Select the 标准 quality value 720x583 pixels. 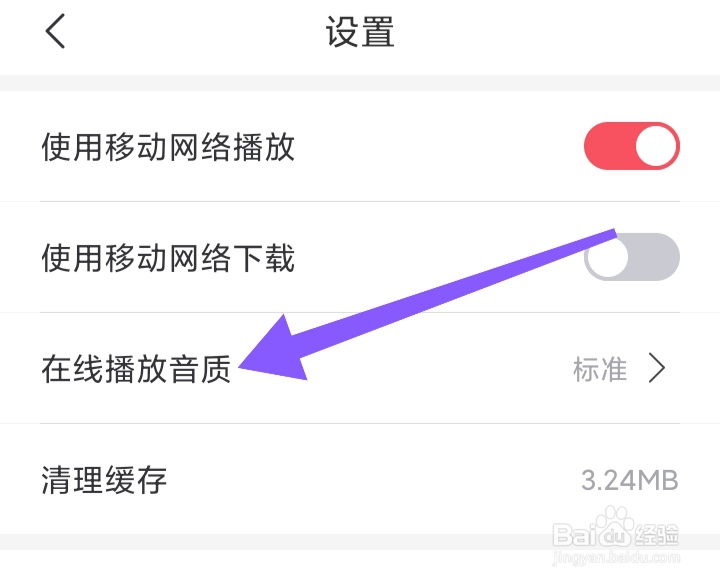[600, 369]
